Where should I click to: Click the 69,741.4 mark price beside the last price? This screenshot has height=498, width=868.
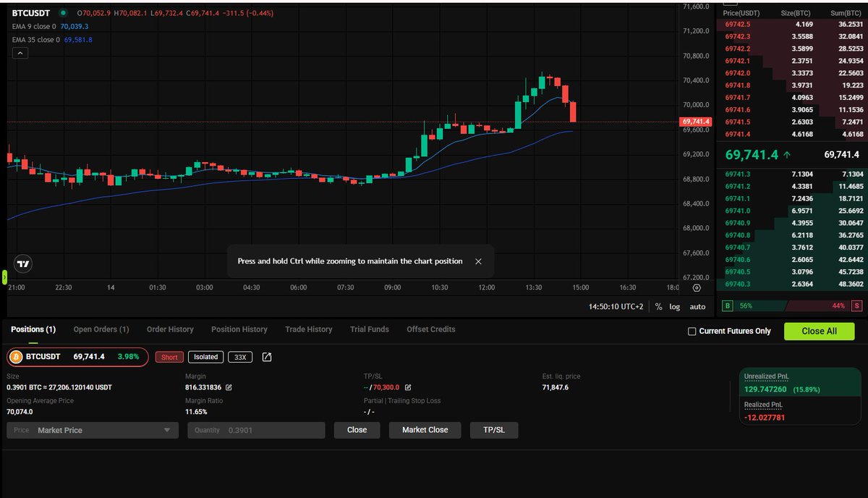coord(841,155)
